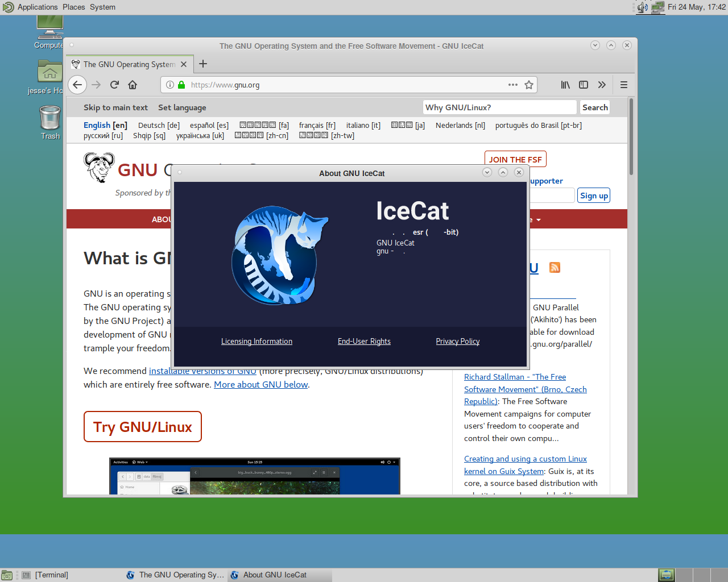The width and height of the screenshot is (728, 582).
Task: Choose the Shqip [sq] language link
Action: coord(149,135)
